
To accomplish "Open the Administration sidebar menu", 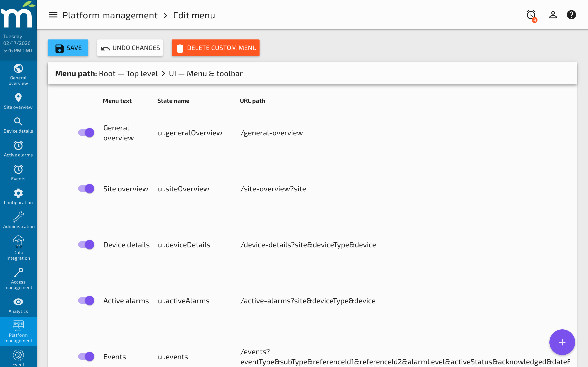I will coord(18,220).
